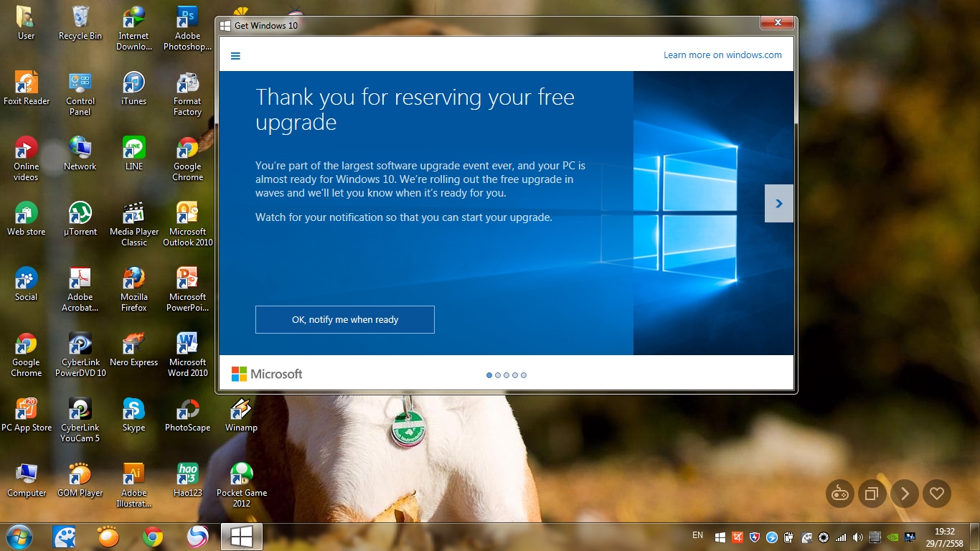Select the Nero Express shortcut

tap(134, 349)
